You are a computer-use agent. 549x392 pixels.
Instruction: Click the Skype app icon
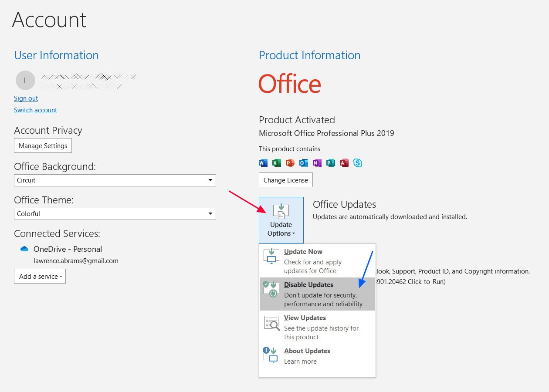coord(358,163)
